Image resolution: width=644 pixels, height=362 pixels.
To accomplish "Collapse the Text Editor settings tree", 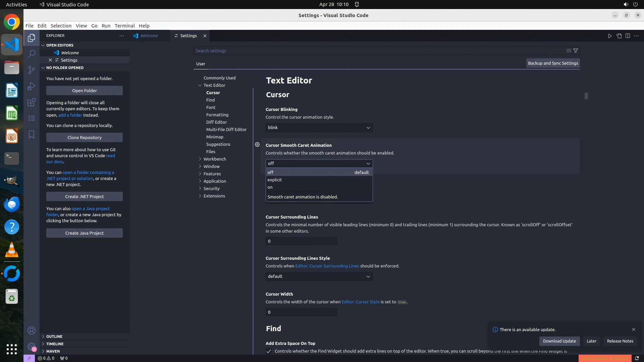I will [200, 85].
